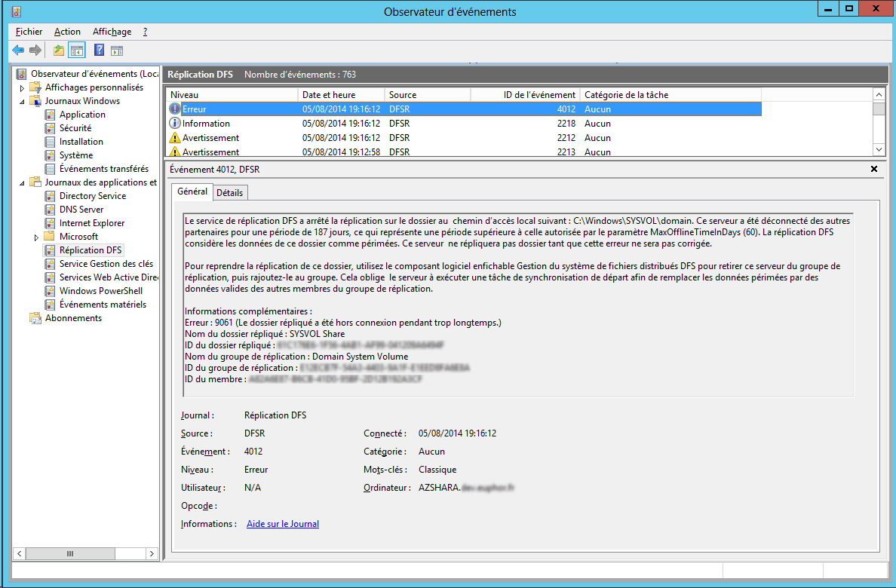This screenshot has width=896, height=588.
Task: Switch to the Détails tab
Action: click(229, 193)
